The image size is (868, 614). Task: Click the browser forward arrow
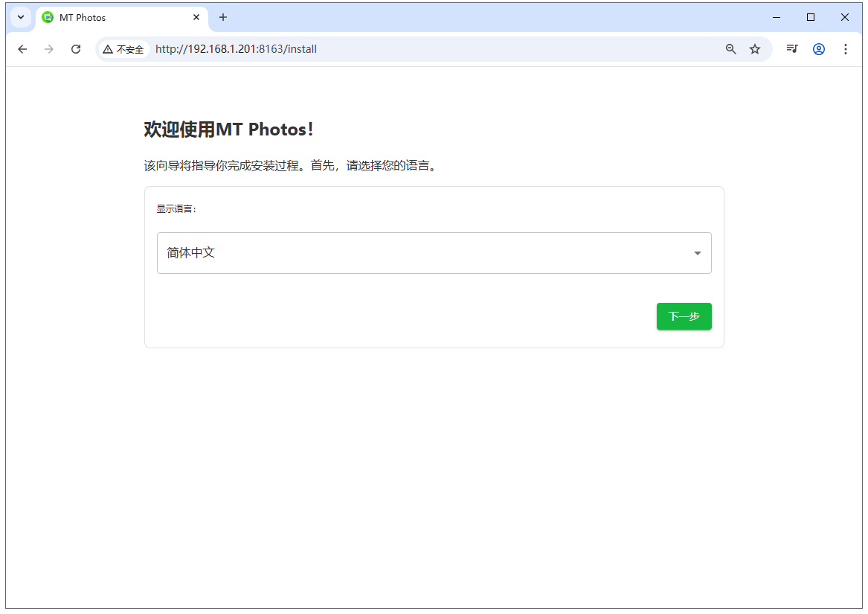coord(48,49)
